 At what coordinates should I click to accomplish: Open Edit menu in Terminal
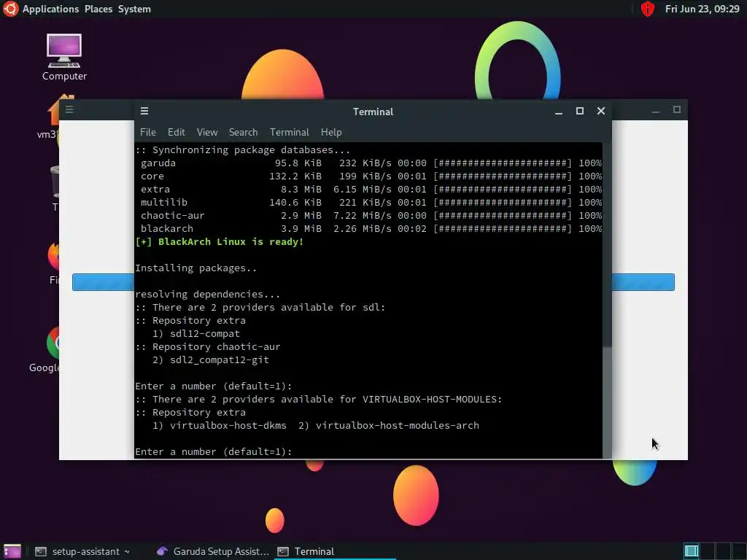(x=177, y=133)
